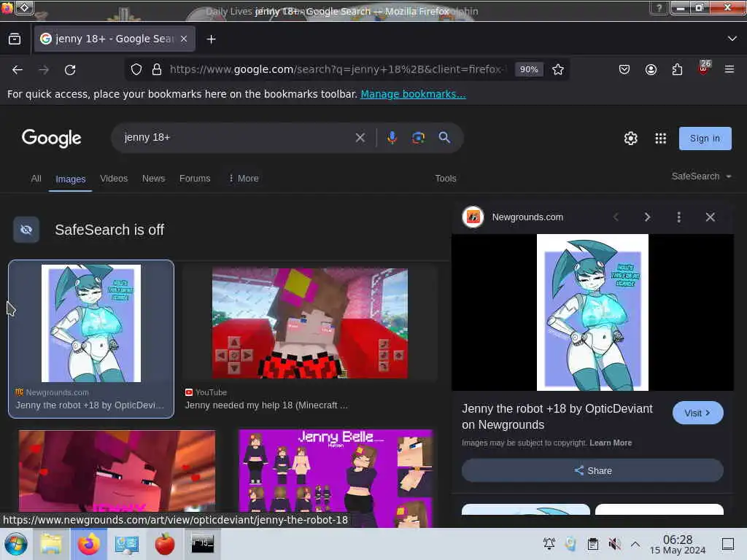
Task: Click the show desktop button
Action: (x=727, y=544)
